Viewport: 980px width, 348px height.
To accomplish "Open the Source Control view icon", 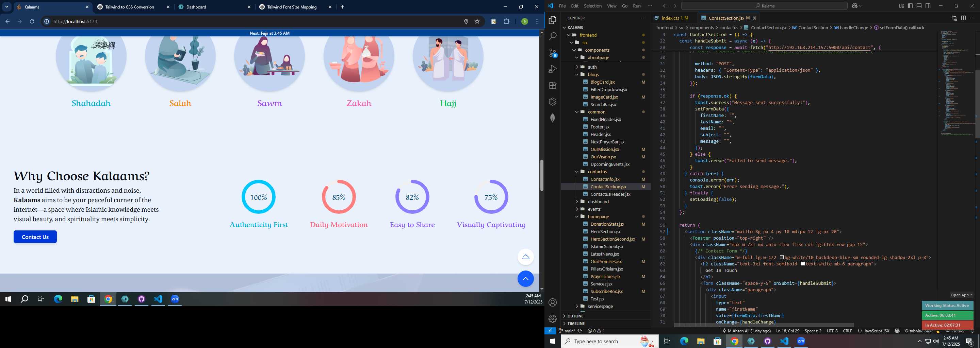I will 553,53.
